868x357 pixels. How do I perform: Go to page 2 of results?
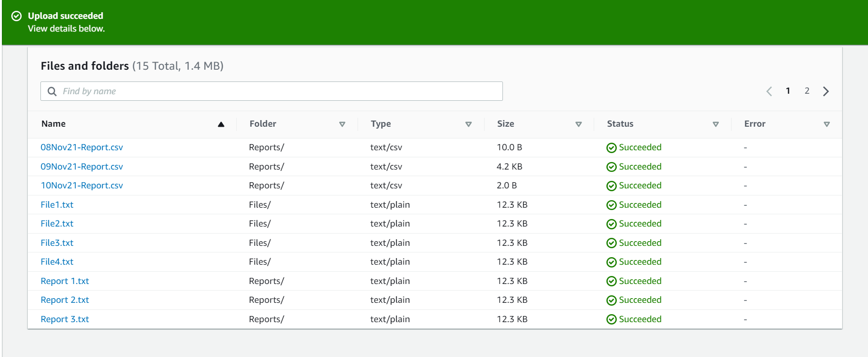[x=807, y=91]
